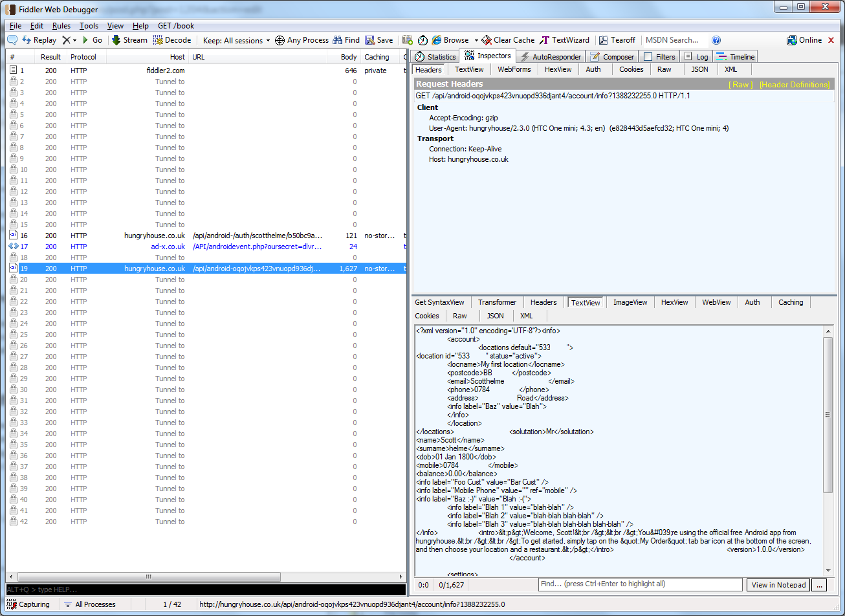Image resolution: width=845 pixels, height=616 pixels.
Task: Click the document icon of session 1
Action: pyautogui.click(x=13, y=71)
